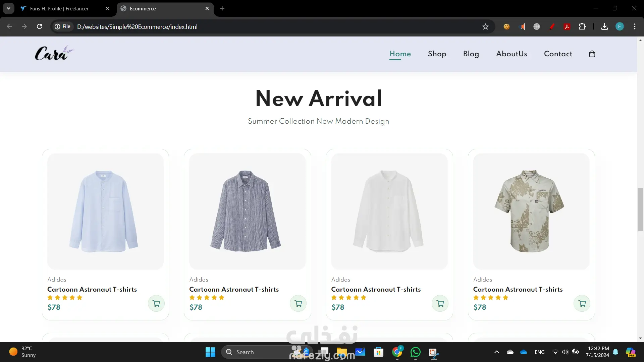Navigate to the Contact page

[558, 54]
